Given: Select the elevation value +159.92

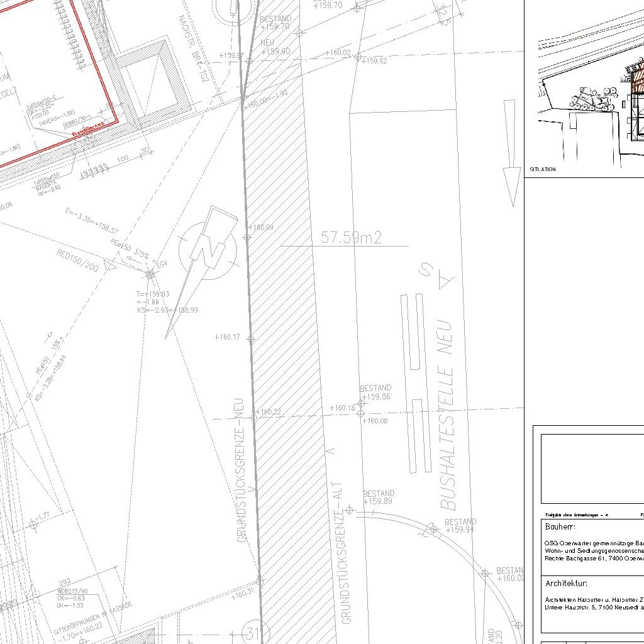Looking at the screenshot, I should (374, 61).
